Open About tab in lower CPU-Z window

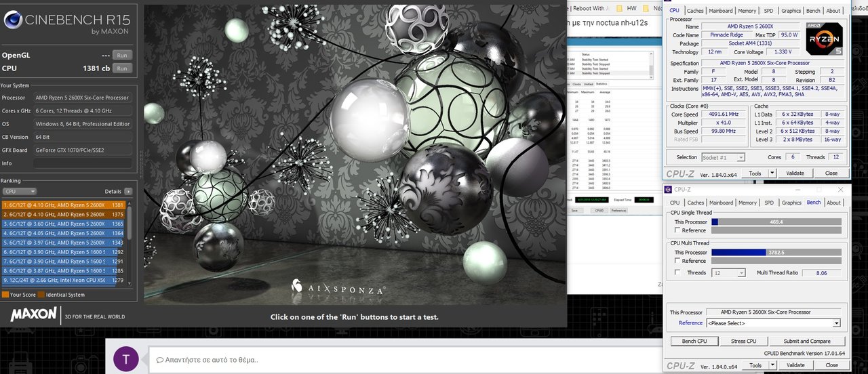tap(833, 203)
